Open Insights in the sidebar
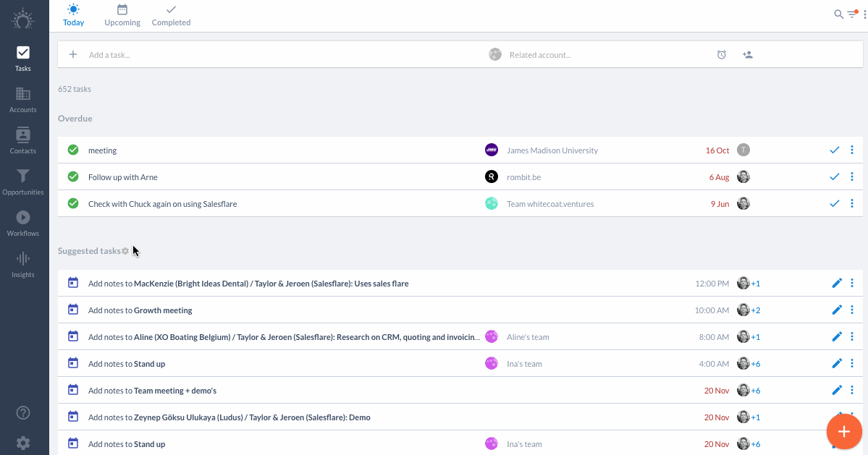868x455 pixels. coord(22,265)
